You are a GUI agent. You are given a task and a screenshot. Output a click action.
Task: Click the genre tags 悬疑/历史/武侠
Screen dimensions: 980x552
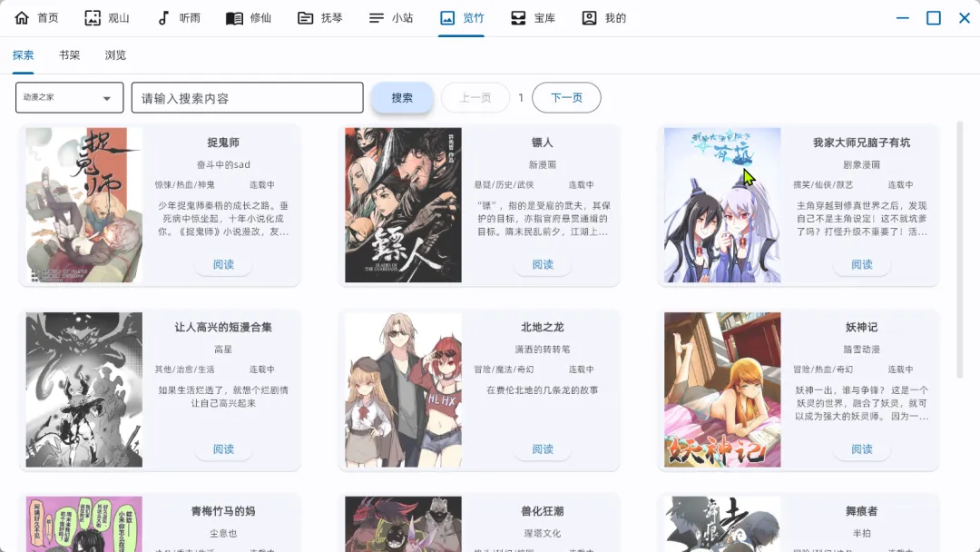point(504,184)
